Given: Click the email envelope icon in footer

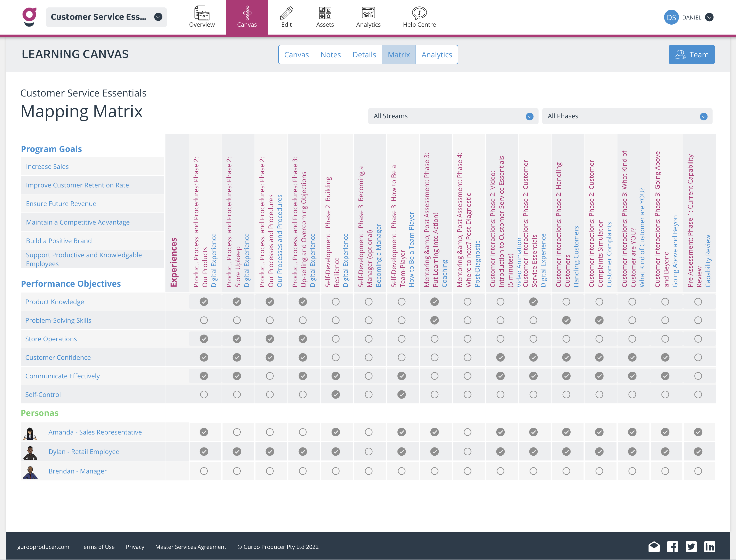Looking at the screenshot, I should (654, 547).
